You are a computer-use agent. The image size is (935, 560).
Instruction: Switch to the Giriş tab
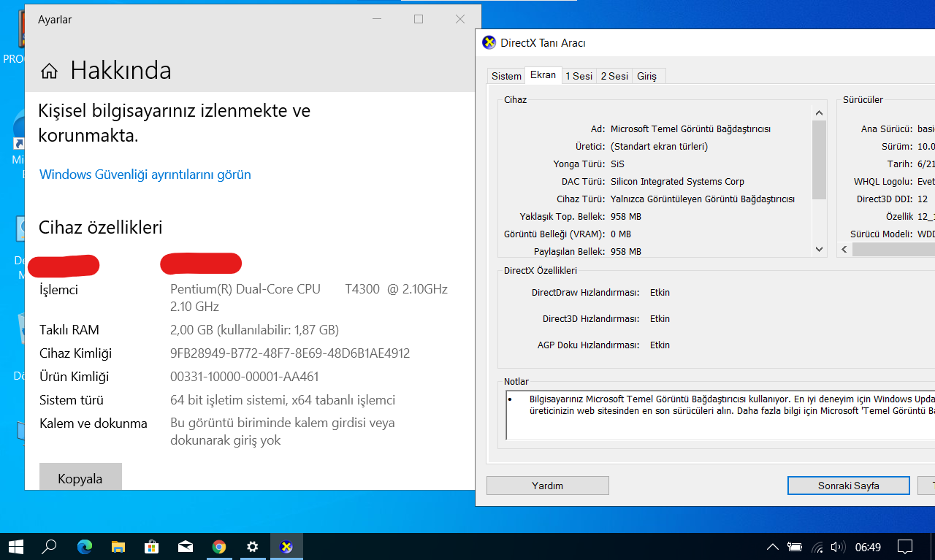pyautogui.click(x=647, y=76)
